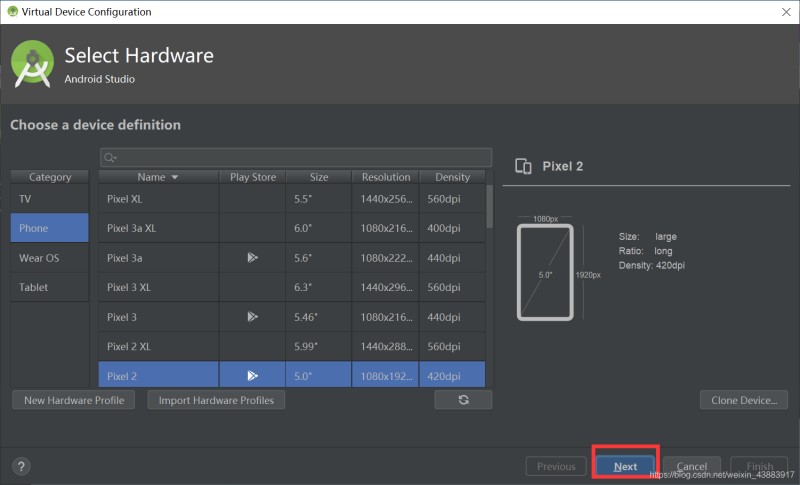Click the Clone Device button
The width and height of the screenshot is (800, 485).
point(743,400)
